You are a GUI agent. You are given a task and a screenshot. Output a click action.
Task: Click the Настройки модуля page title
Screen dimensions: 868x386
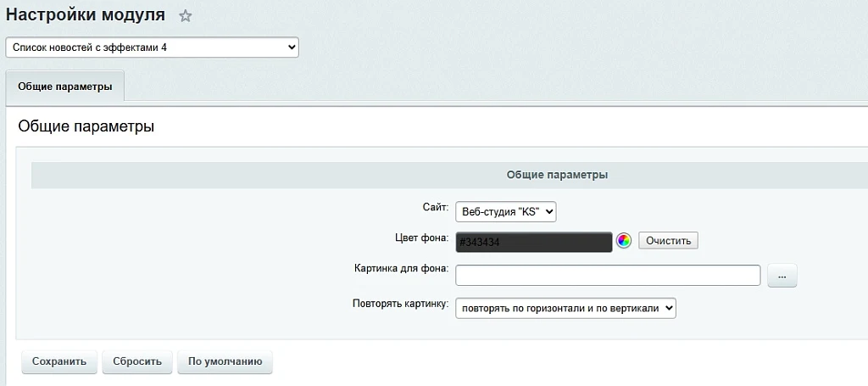(x=86, y=15)
